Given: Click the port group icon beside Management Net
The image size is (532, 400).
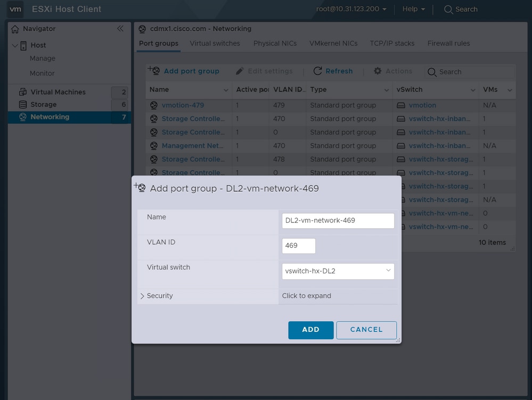Looking at the screenshot, I should pyautogui.click(x=154, y=146).
